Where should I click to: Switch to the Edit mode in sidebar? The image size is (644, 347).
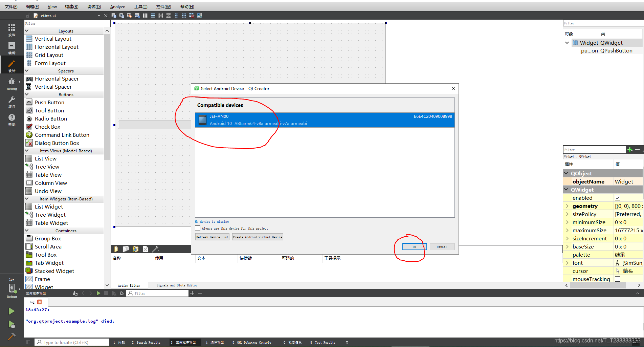tap(12, 46)
